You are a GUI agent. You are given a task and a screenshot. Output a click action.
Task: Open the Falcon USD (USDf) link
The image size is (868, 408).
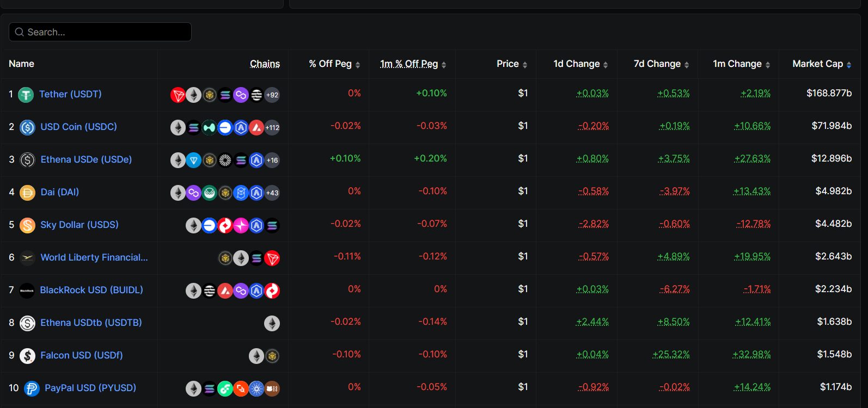click(x=82, y=355)
